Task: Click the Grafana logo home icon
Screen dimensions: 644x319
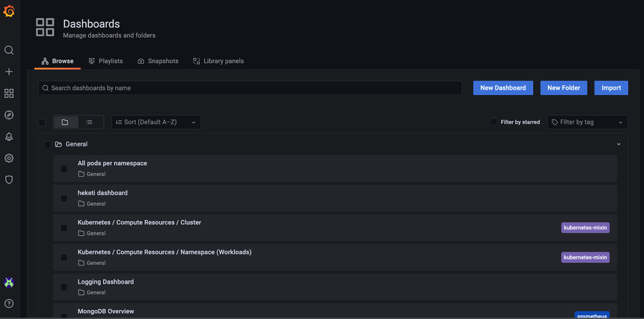Action: 9,11
